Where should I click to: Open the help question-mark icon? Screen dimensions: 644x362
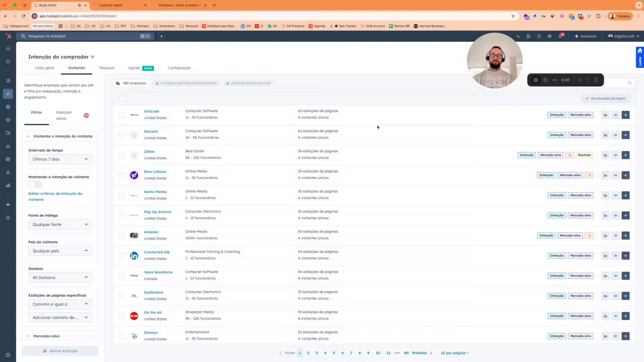pyautogui.click(x=539, y=36)
